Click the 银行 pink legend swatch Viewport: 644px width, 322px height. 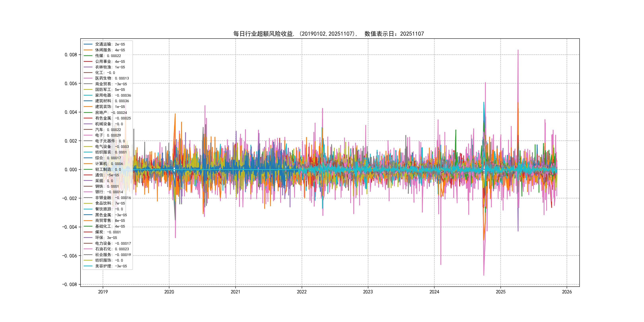(88, 192)
